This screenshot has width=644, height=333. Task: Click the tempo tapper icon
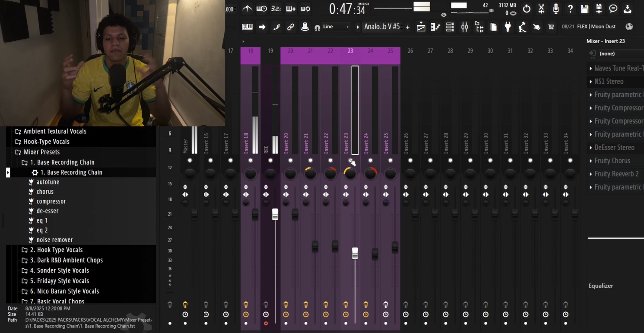point(522,27)
